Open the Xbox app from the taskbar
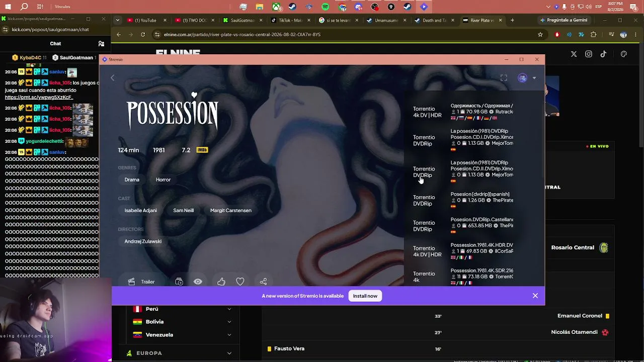 click(x=276, y=7)
